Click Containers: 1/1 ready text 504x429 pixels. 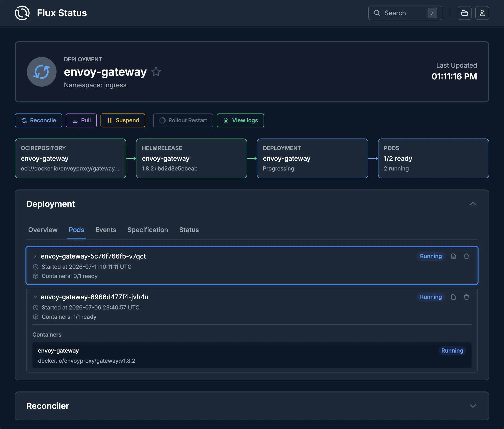pyautogui.click(x=69, y=317)
